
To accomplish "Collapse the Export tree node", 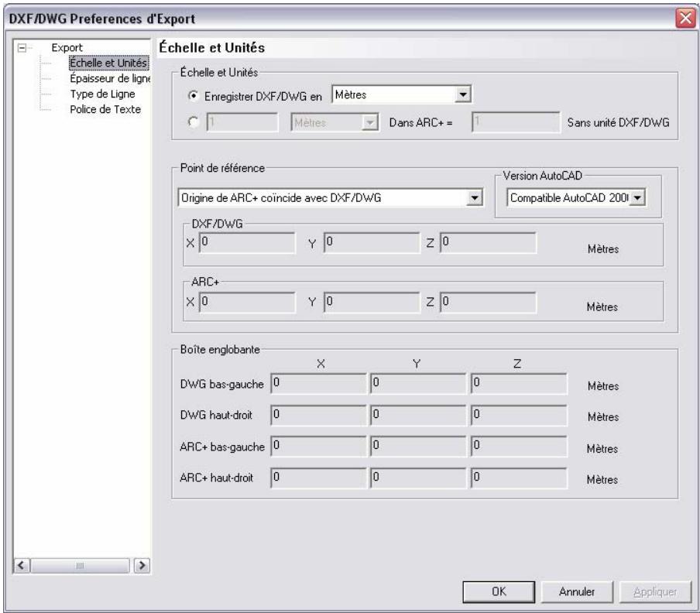I will click(22, 48).
